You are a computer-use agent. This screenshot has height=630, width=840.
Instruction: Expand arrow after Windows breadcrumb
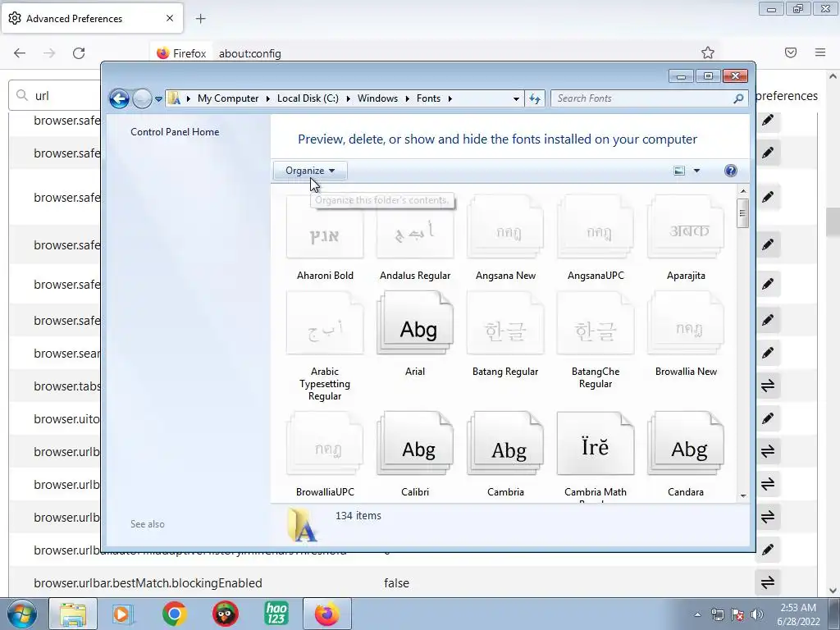tap(407, 98)
